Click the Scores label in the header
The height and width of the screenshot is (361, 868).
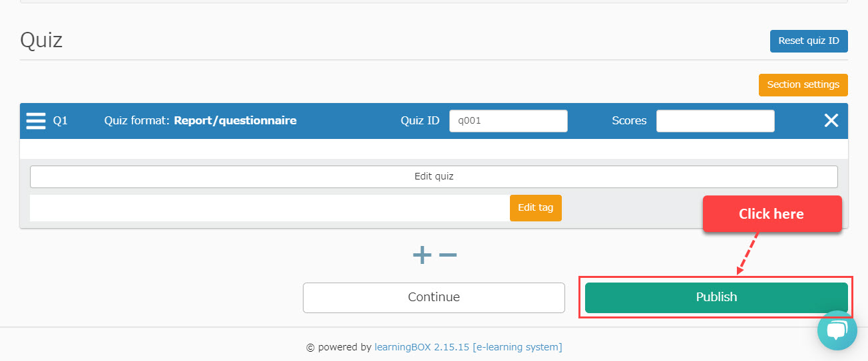tap(629, 121)
